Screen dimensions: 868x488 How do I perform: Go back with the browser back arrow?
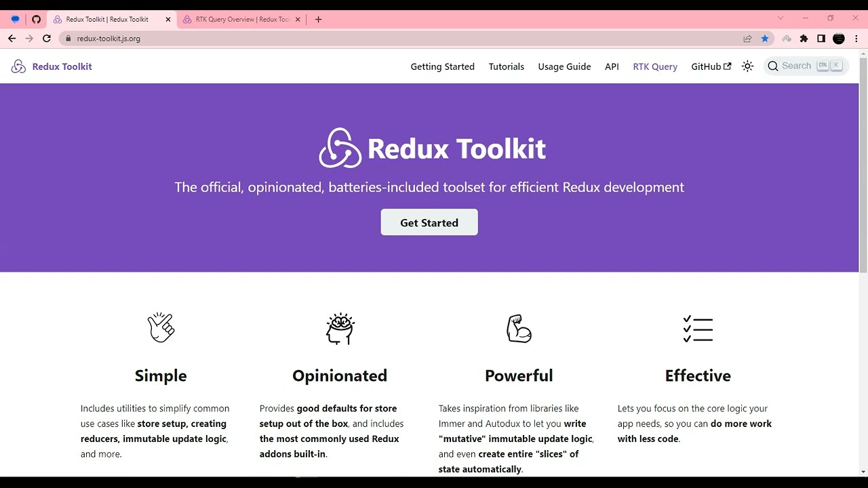[12, 39]
